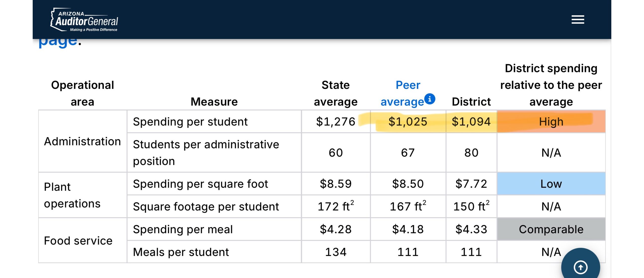Select the highlighted $1,025 peer average
This screenshot has width=644, height=278.
coord(408,122)
